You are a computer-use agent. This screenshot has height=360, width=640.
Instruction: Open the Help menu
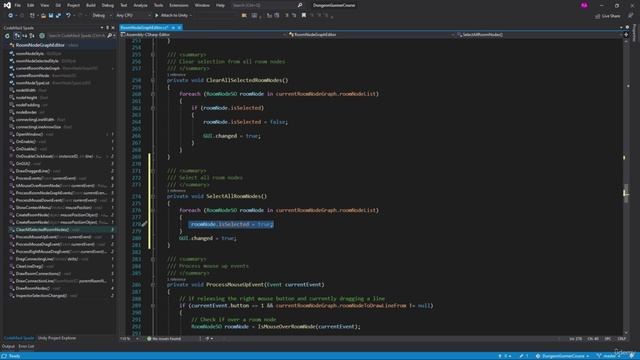click(x=220, y=5)
